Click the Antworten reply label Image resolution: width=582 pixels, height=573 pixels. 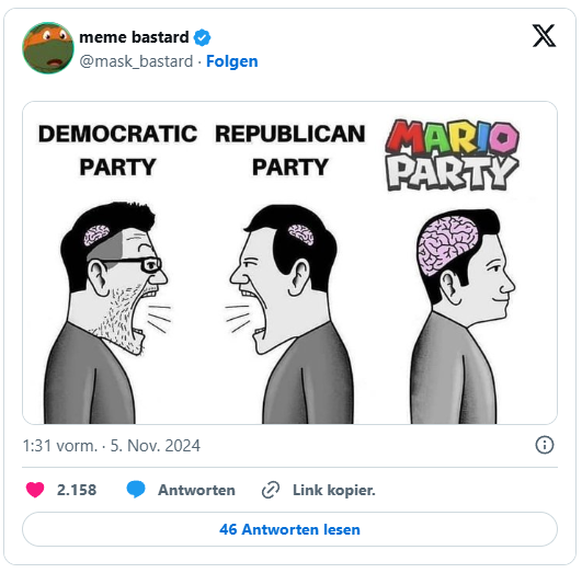click(196, 490)
